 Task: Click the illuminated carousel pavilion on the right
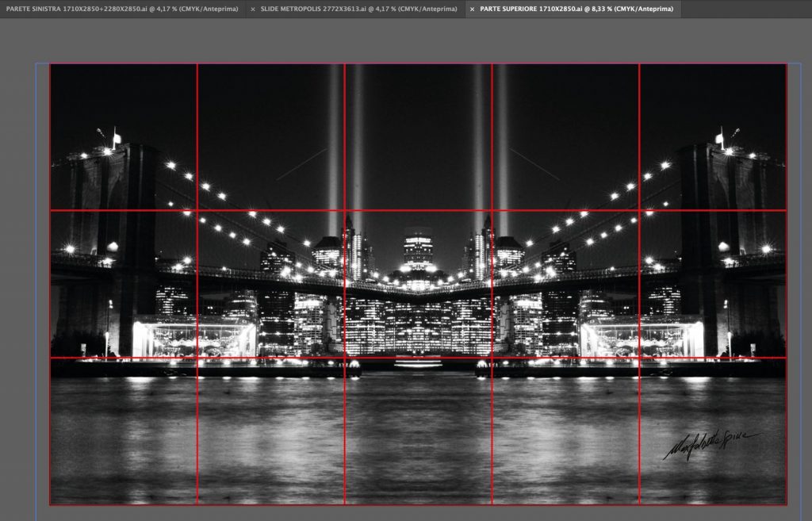point(642,337)
